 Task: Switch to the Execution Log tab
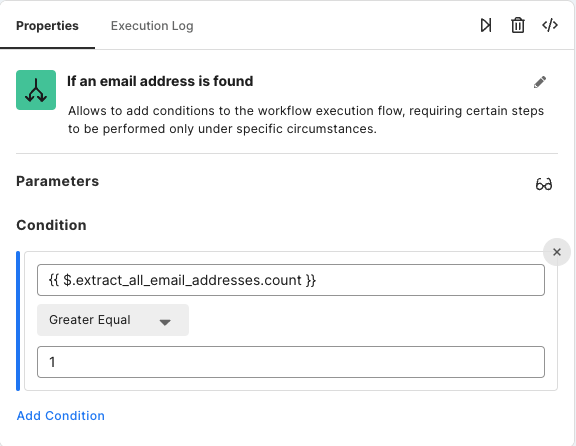click(x=152, y=26)
